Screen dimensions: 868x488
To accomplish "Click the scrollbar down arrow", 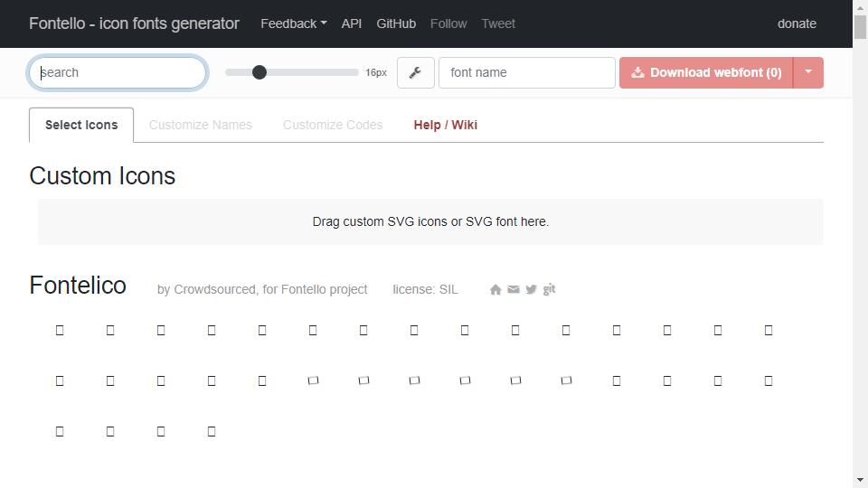I will (x=860, y=480).
